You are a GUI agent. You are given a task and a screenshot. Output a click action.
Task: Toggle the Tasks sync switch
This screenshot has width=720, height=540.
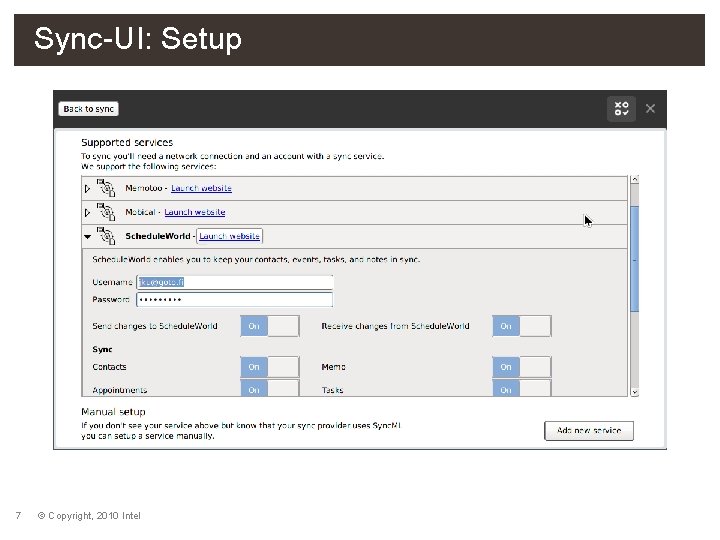[522, 388]
